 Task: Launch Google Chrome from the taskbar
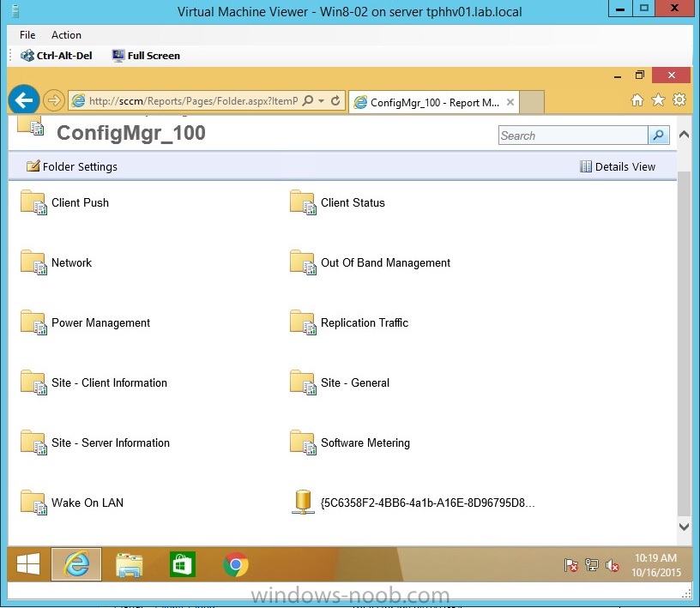236,565
